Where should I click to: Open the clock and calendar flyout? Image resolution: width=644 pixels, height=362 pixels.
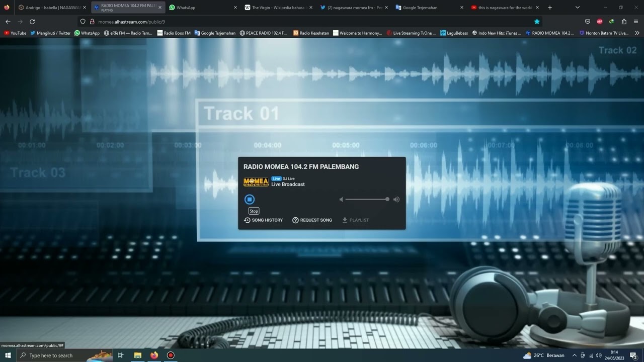click(x=614, y=355)
